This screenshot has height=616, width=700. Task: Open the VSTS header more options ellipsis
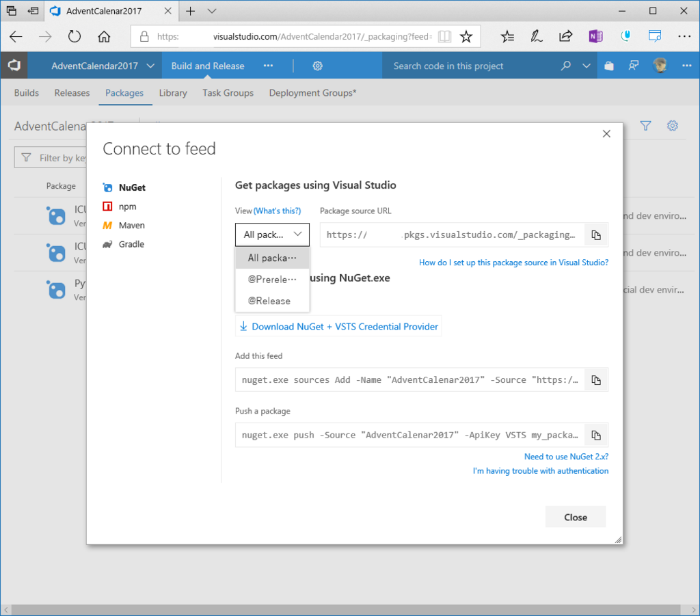686,66
